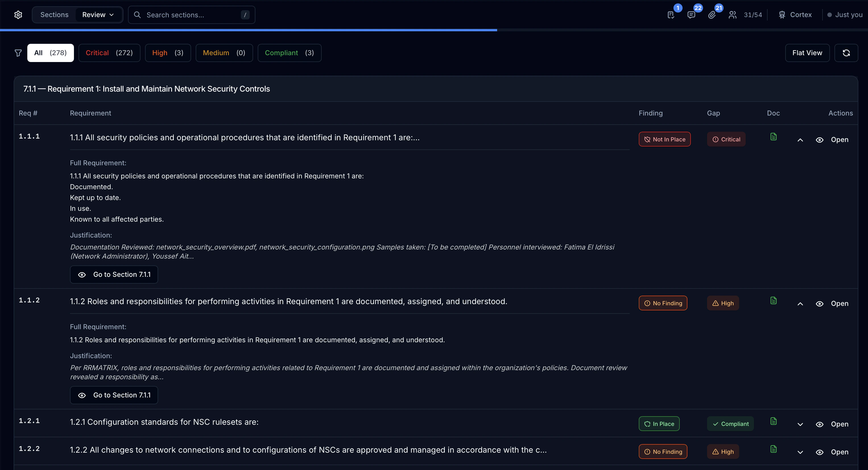Toggle the eye icon for requirement 1.1.2
Screen dimensions: 868x470
click(x=820, y=304)
